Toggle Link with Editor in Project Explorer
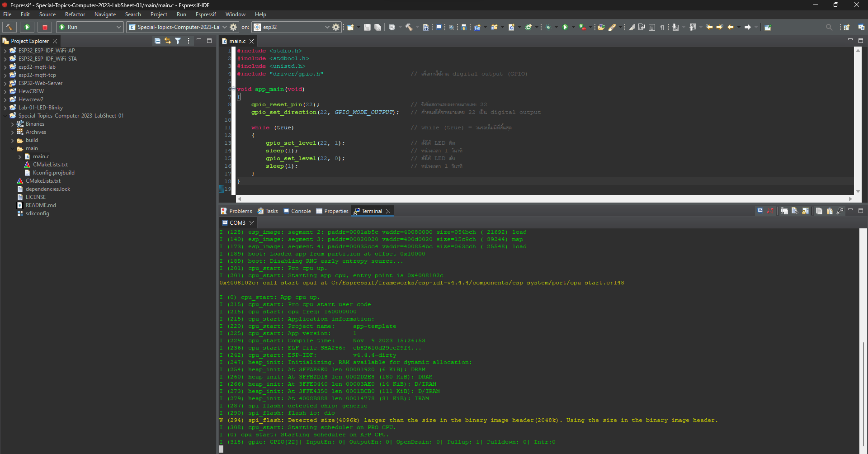 pos(168,41)
